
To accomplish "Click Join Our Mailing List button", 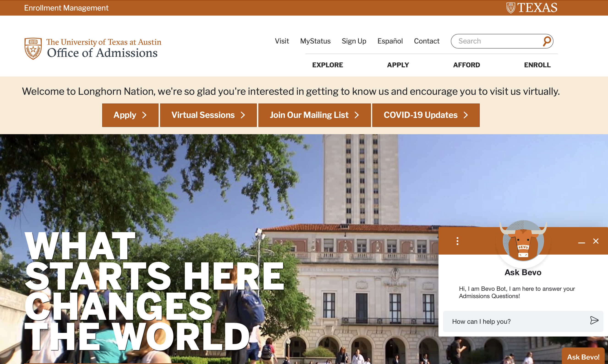I will coord(315,115).
